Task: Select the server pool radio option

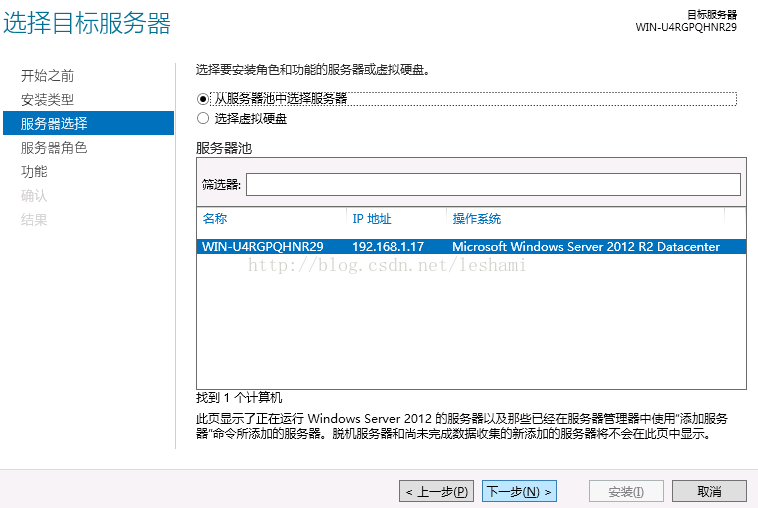Action: pos(203,99)
